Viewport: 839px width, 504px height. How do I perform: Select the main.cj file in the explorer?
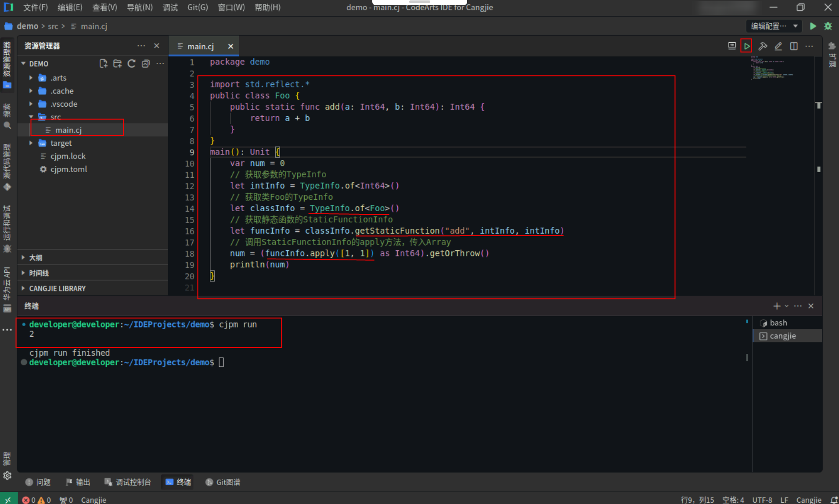(92, 130)
